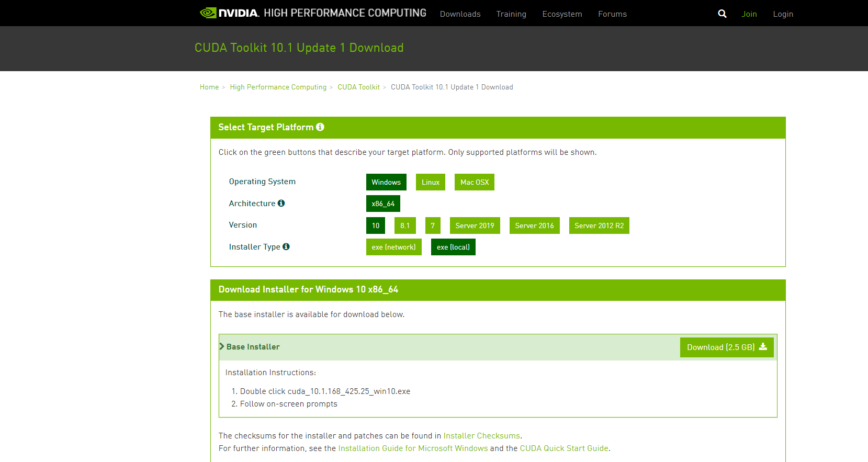Click the info icon next to Architecture
The image size is (868, 462).
click(x=281, y=203)
